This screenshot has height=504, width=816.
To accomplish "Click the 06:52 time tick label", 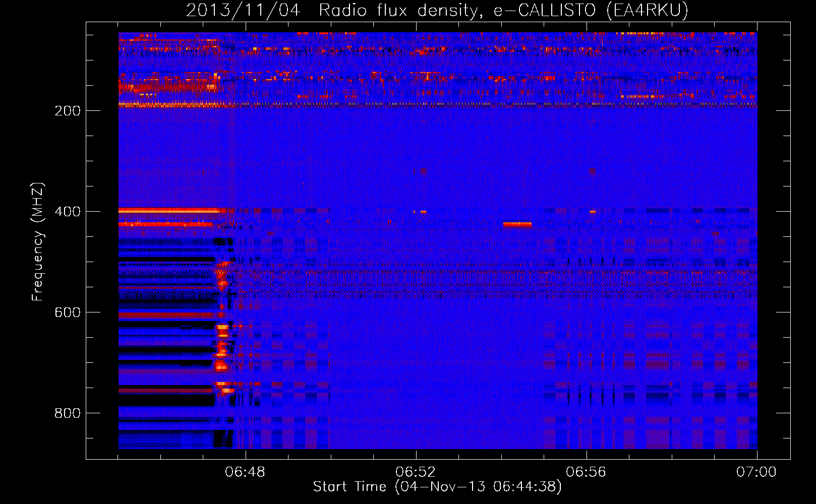I will click(x=416, y=472).
